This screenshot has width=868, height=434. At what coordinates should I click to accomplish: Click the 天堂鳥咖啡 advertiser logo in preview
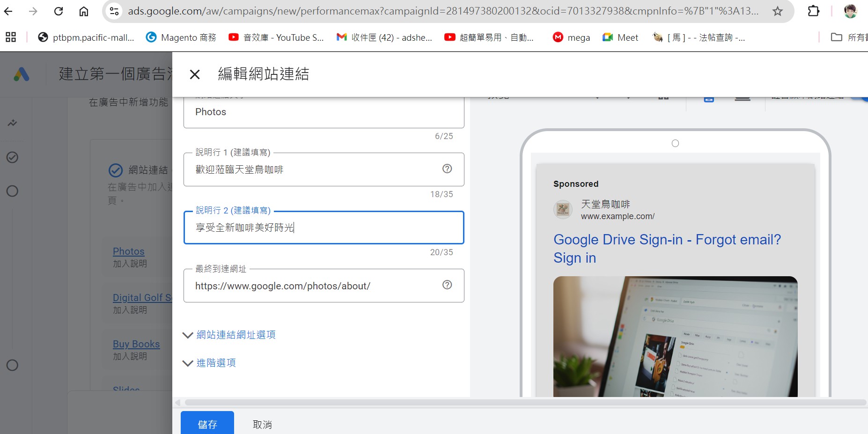pos(563,209)
